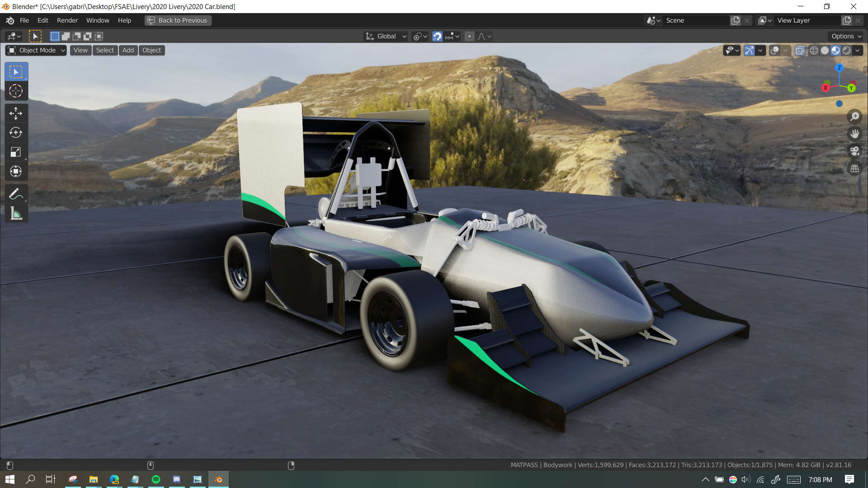Toggle X-ray mode
868x488 pixels.
coord(799,51)
